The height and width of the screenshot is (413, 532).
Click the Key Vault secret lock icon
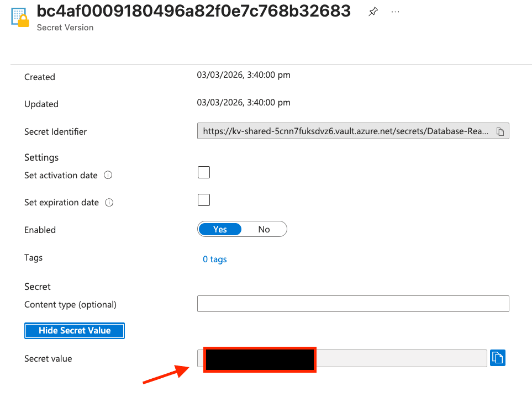pyautogui.click(x=20, y=17)
